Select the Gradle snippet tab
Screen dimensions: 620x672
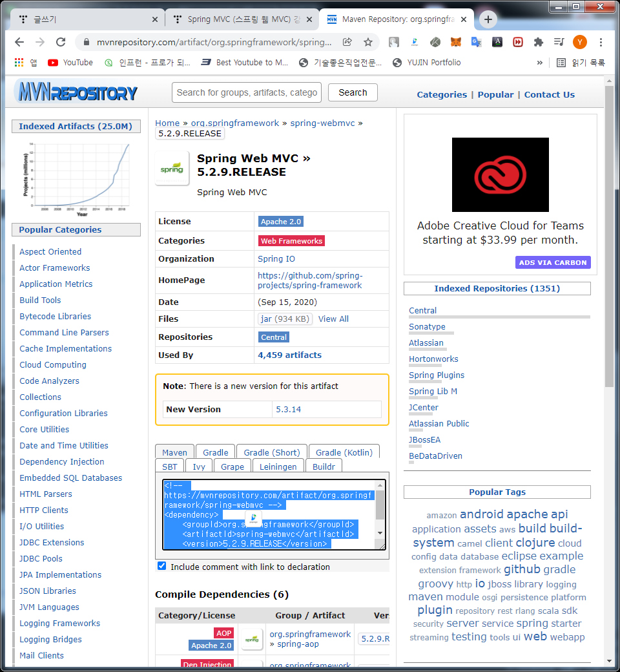pyautogui.click(x=215, y=452)
